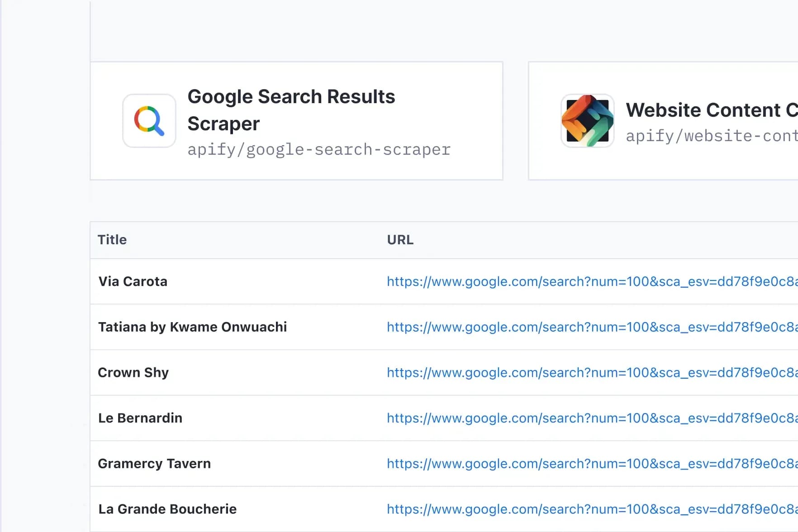The image size is (798, 532).
Task: Open the La Grande Boucherie URL link
Action: pos(592,509)
